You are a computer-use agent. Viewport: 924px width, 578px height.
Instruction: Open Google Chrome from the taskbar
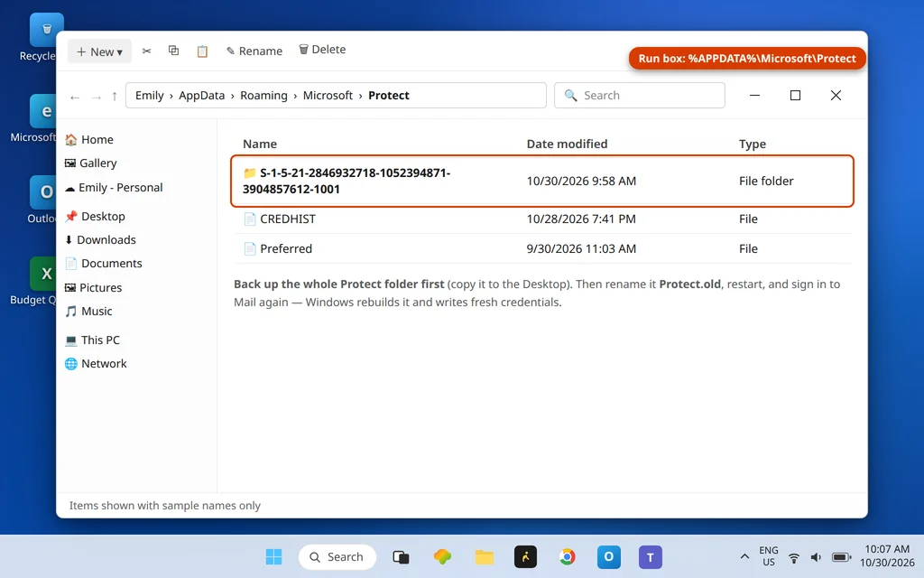point(568,556)
